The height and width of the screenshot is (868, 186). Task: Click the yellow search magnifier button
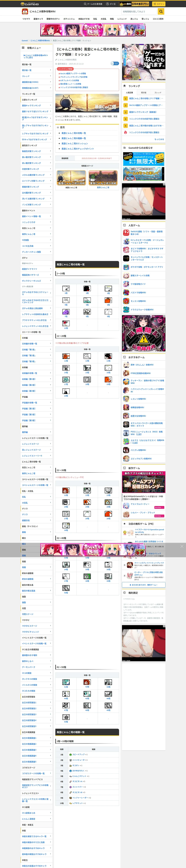[x=161, y=11]
